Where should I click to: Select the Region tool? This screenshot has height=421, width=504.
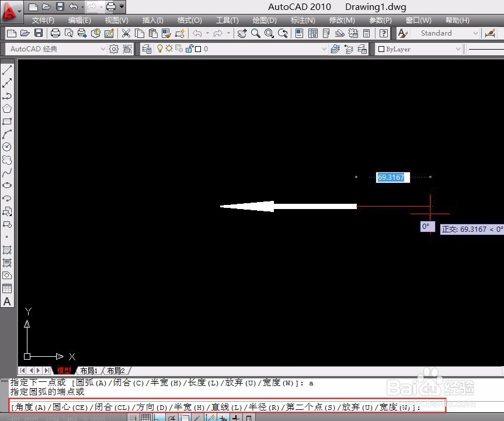7,276
